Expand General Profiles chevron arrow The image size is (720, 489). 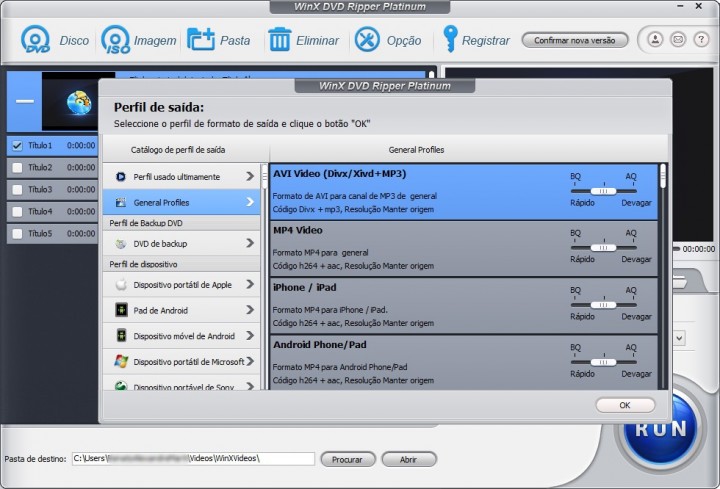point(250,202)
